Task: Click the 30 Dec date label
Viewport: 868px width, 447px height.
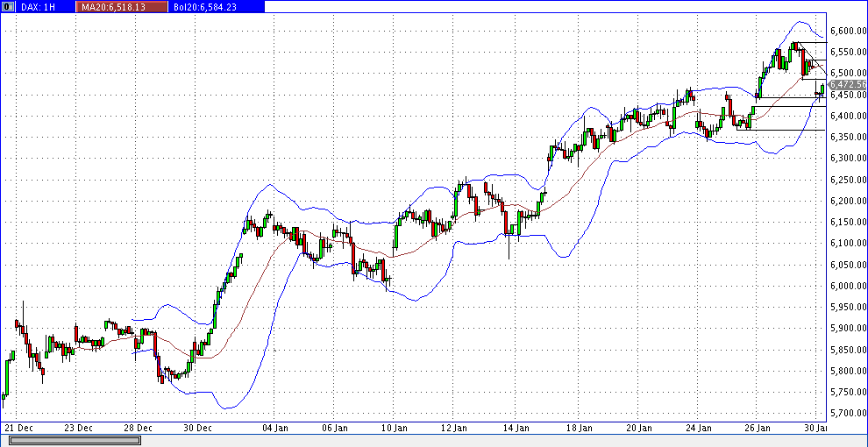Action: click(x=197, y=429)
